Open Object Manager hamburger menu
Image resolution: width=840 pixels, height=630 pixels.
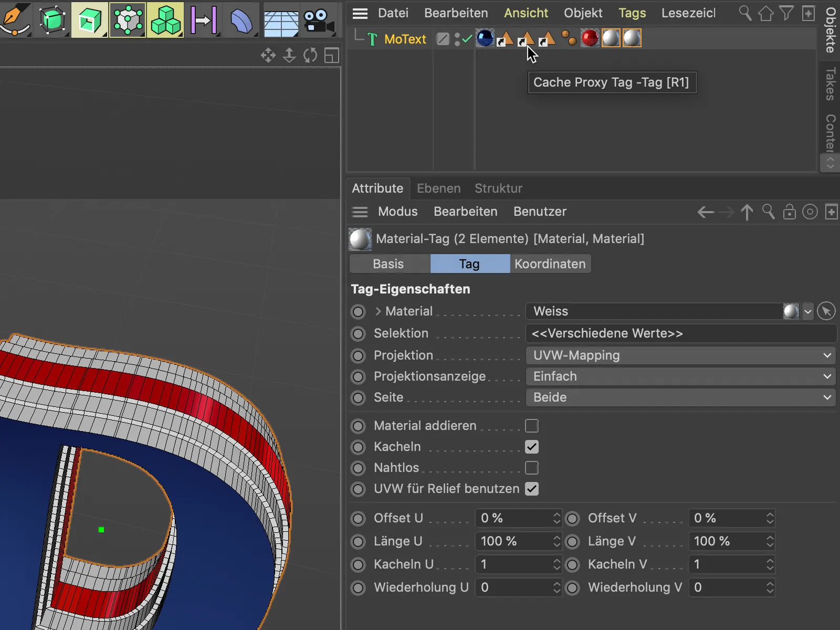pos(360,13)
